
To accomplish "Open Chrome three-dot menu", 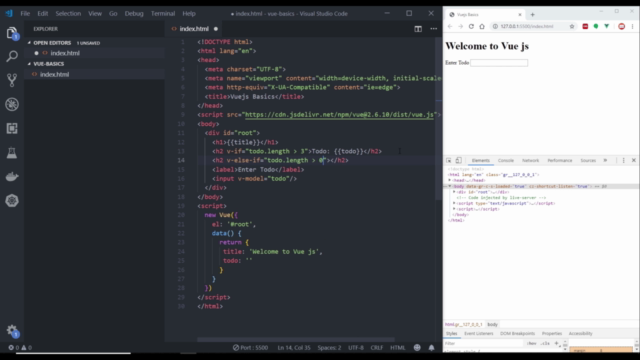I will point(633,27).
